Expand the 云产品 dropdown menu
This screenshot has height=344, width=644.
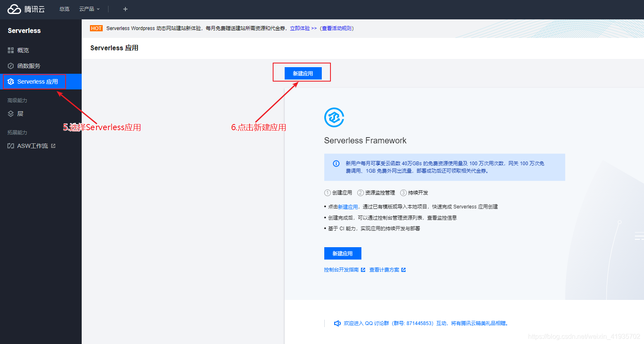(89, 9)
